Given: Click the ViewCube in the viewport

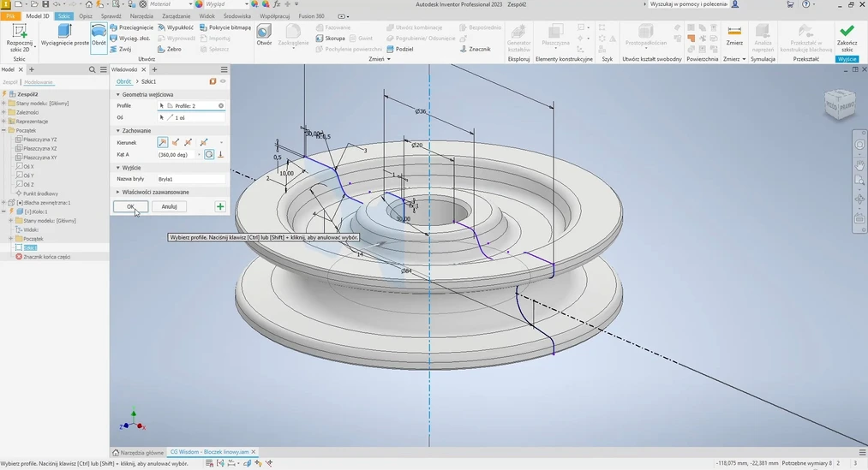Looking at the screenshot, I should click(x=841, y=104).
